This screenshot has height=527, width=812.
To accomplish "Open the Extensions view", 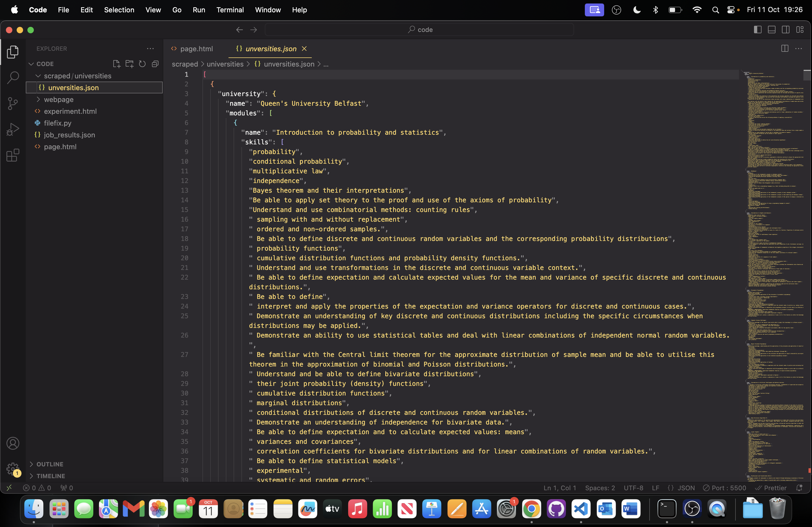I will pos(13,155).
